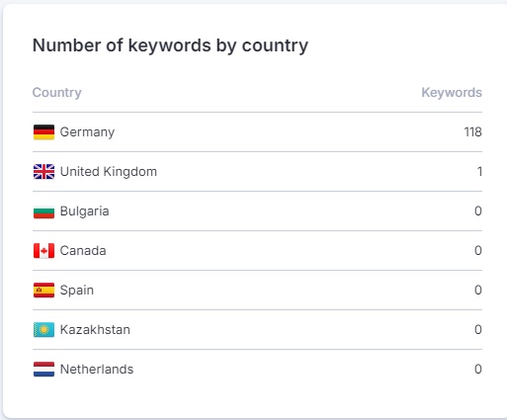This screenshot has width=507, height=420.
Task: Open the Bulgaria row label
Action: pyautogui.click(x=84, y=211)
